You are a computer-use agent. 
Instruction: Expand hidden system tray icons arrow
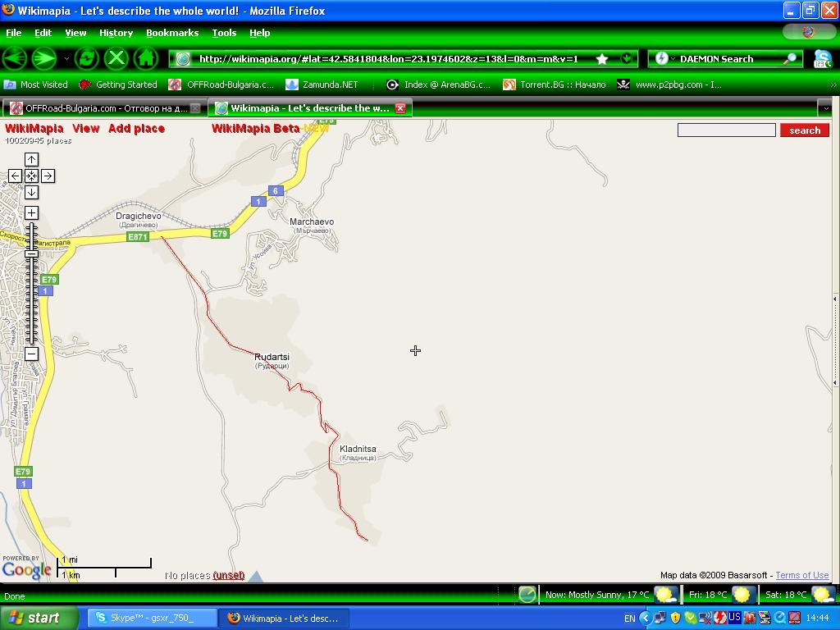coord(645,619)
